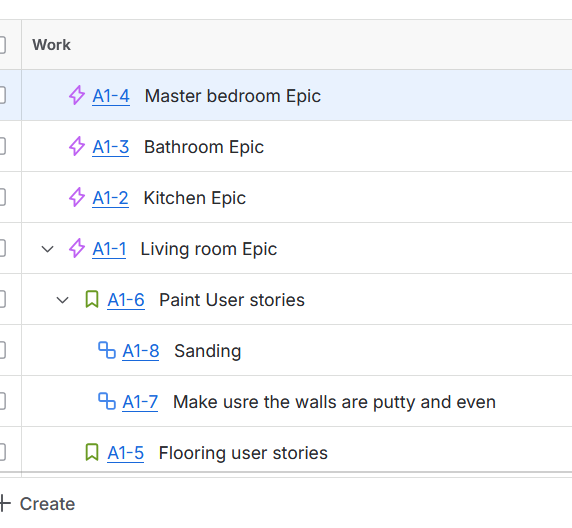Select the text 'Kitchen Epic'
This screenshot has height=528, width=572.
pyautogui.click(x=195, y=198)
